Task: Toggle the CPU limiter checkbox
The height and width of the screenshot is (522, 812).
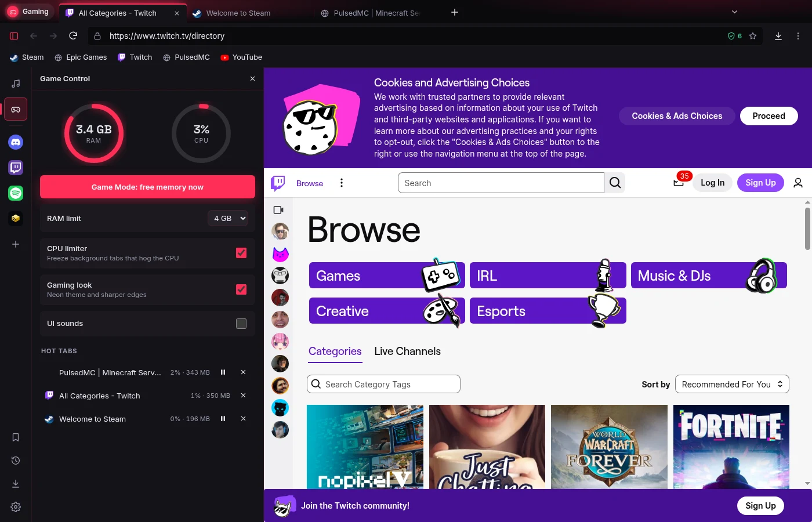Action: pos(241,253)
